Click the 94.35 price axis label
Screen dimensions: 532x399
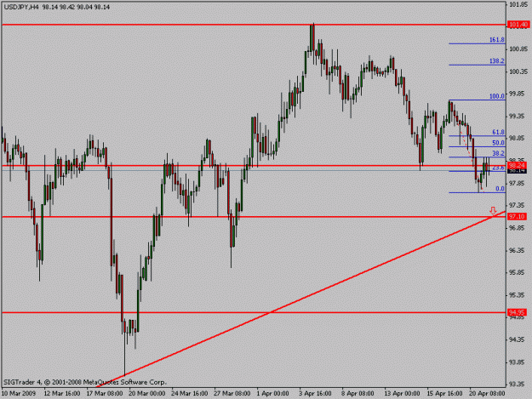click(518, 339)
